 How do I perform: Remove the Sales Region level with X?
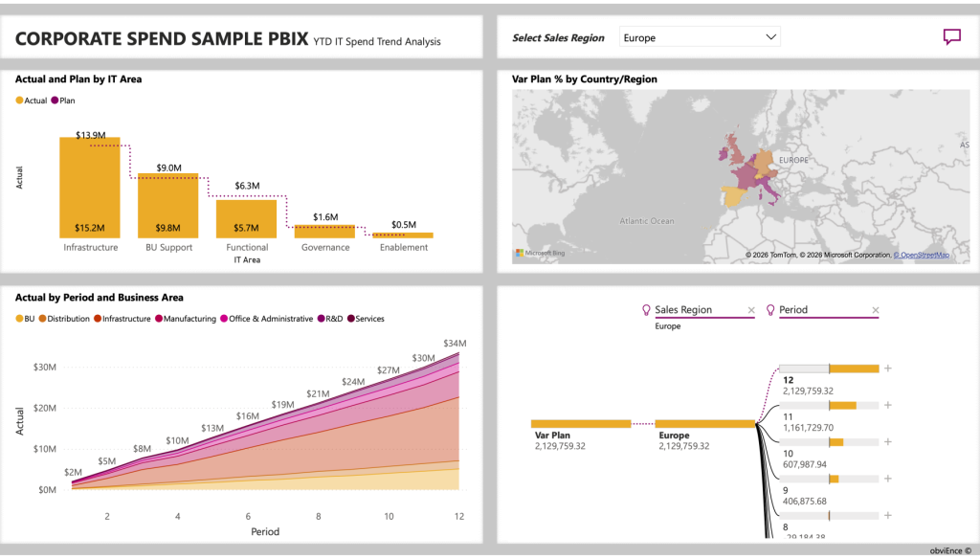[751, 310]
